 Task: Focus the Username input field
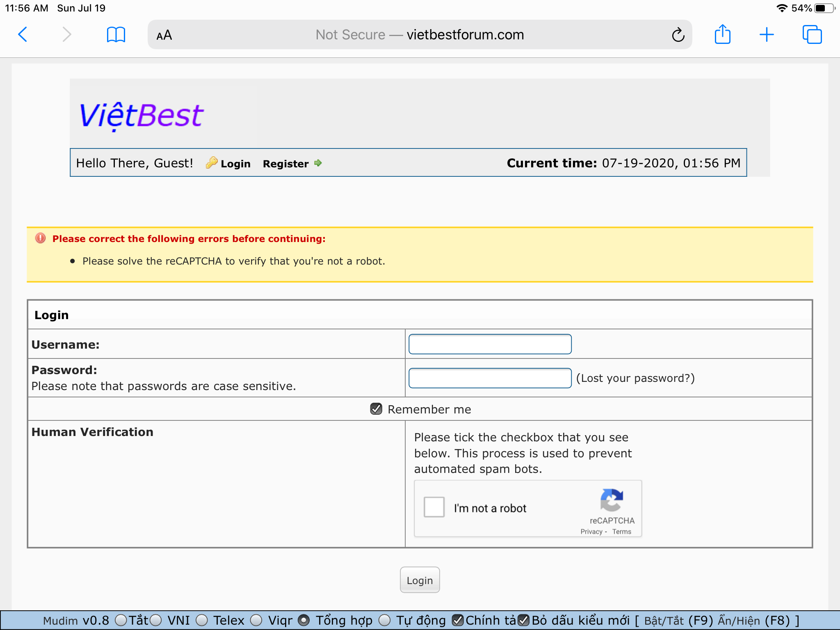click(490, 344)
